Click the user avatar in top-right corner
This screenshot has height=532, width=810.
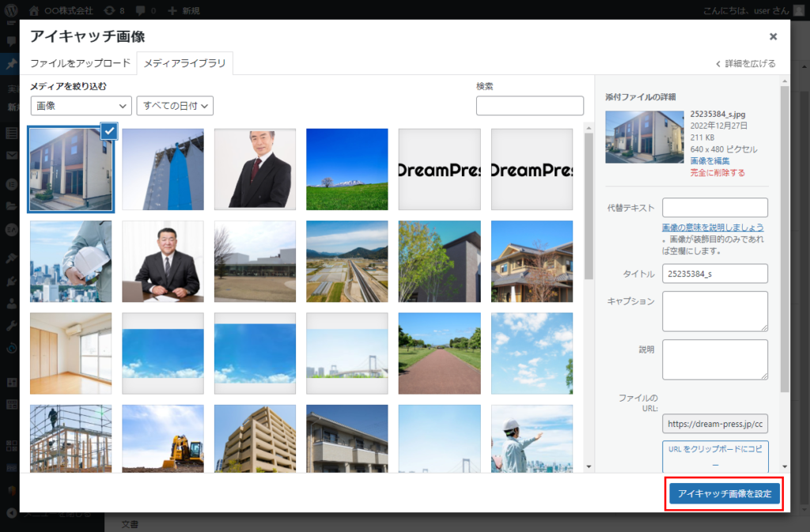point(797,11)
